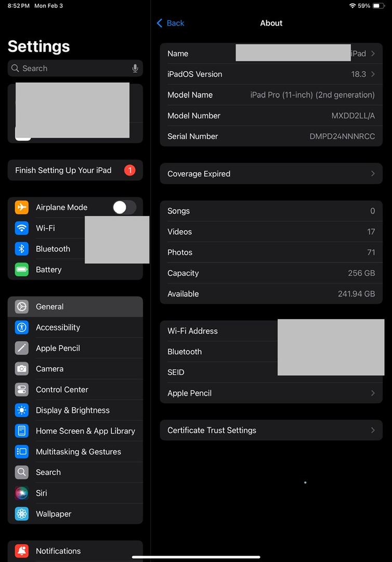Image resolution: width=392 pixels, height=562 pixels.
Task: Tap the green Battery icon
Action: click(22, 270)
